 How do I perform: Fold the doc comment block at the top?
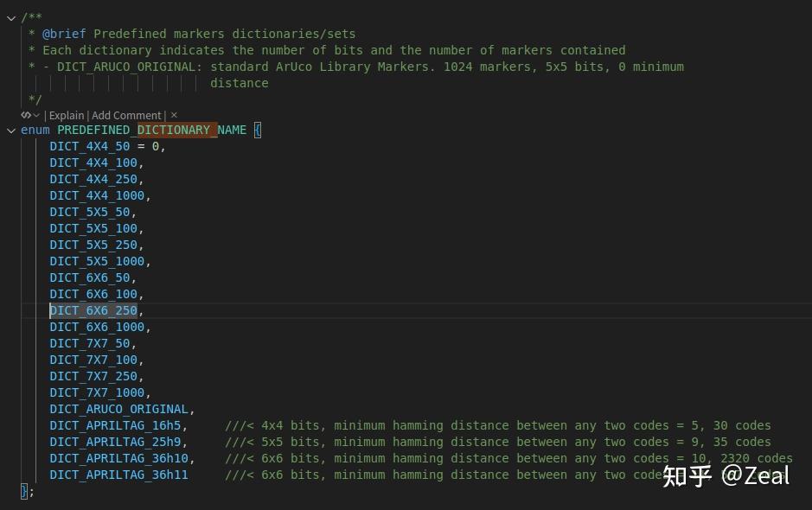(10, 17)
